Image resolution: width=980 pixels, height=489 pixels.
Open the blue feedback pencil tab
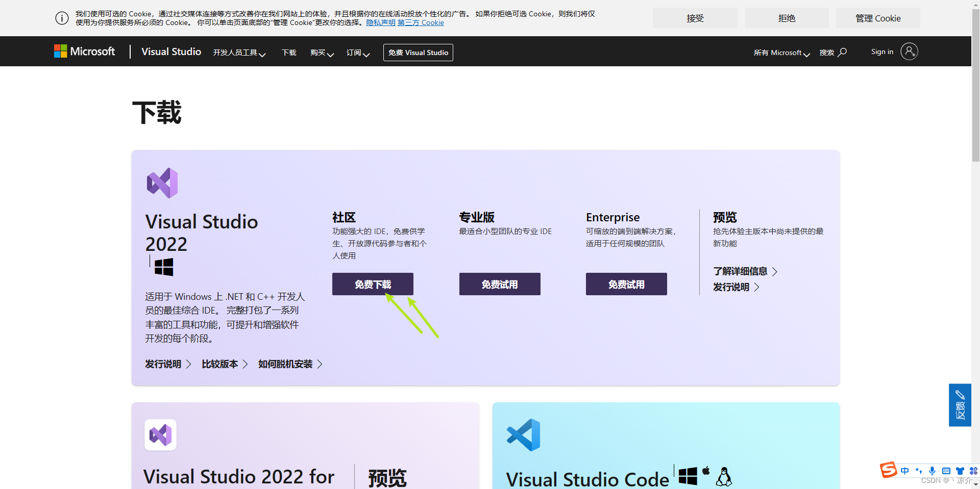pos(960,405)
